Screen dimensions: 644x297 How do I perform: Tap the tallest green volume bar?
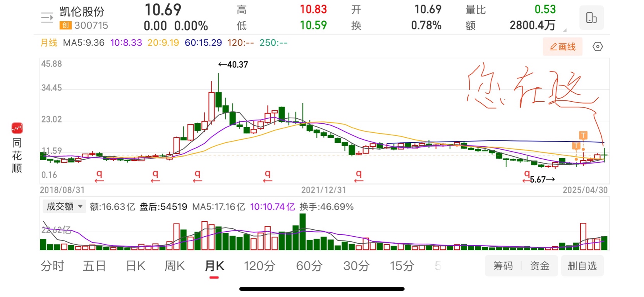coord(302,232)
